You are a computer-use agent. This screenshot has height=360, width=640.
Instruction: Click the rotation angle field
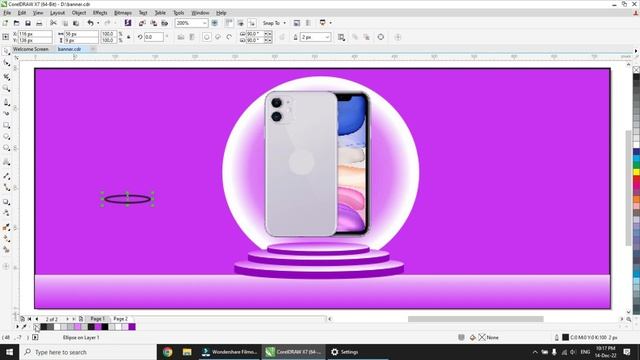[153, 37]
